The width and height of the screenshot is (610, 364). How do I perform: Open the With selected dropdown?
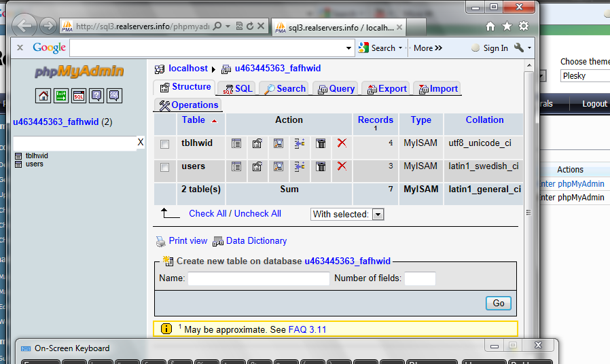[x=347, y=215]
